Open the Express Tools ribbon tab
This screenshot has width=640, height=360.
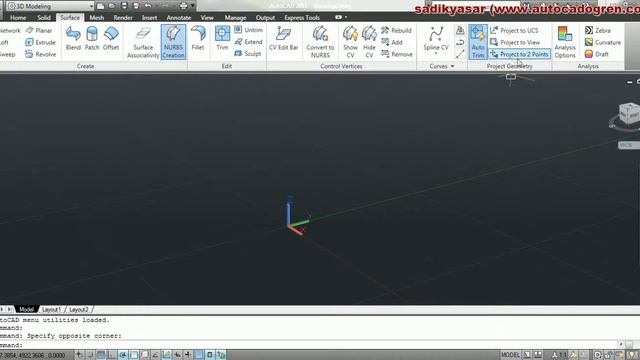point(302,18)
